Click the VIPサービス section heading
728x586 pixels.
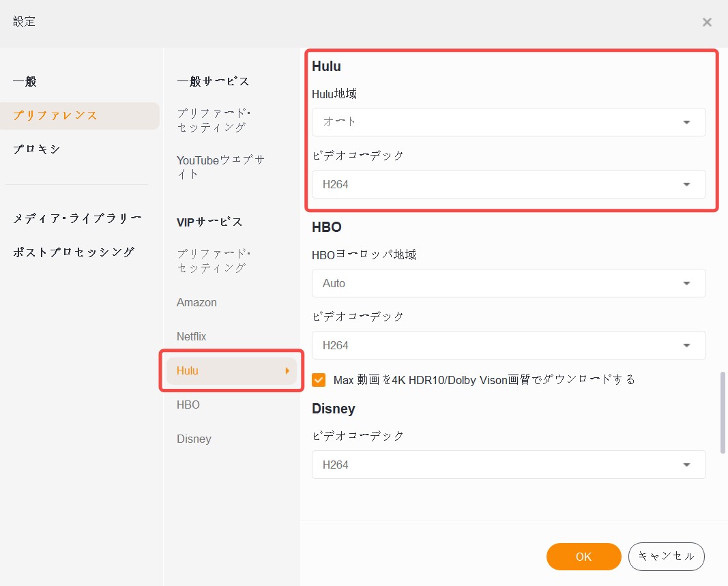pyautogui.click(x=209, y=222)
